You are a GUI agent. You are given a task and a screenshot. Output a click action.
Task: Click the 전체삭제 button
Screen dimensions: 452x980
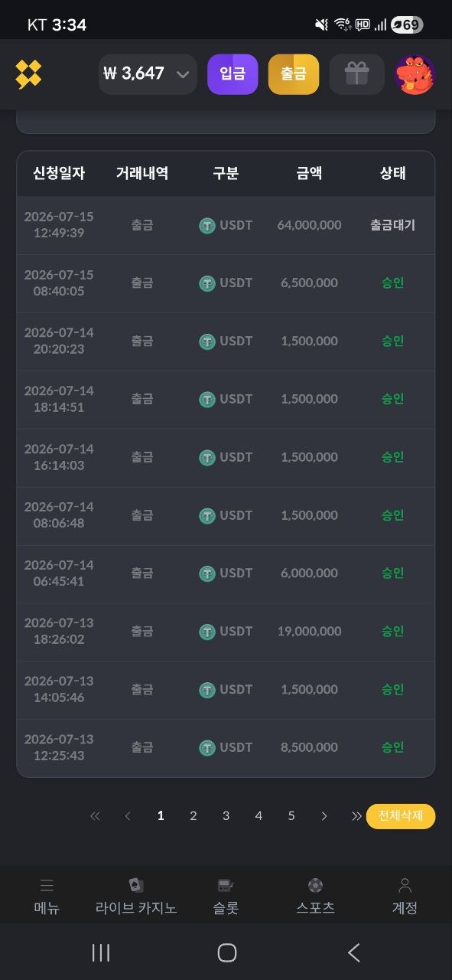point(401,816)
